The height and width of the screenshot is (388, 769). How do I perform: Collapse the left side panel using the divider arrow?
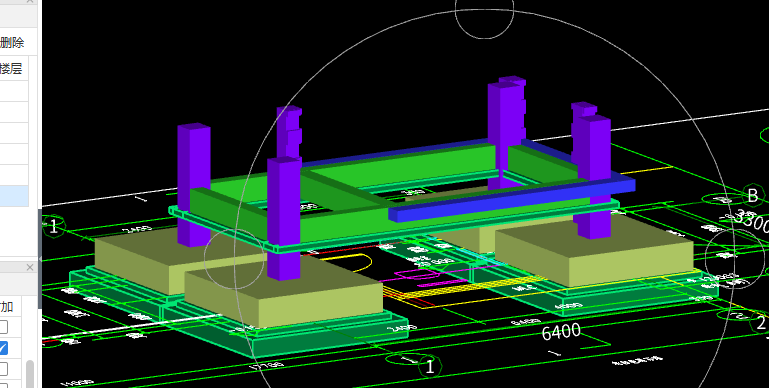pos(40,259)
